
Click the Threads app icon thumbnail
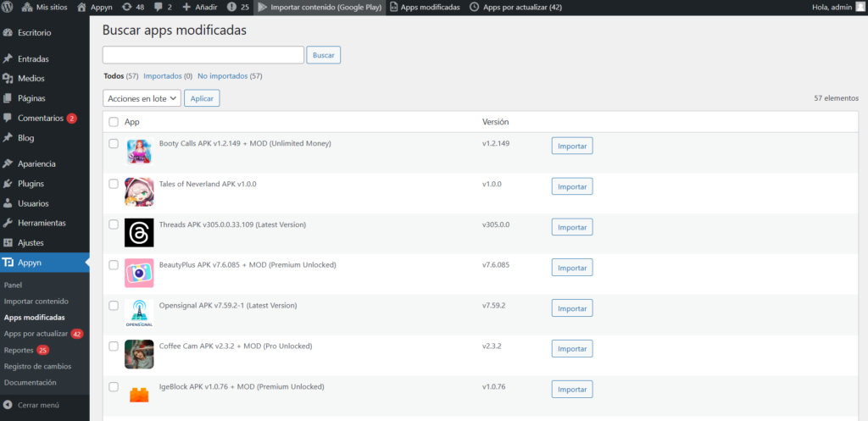[x=139, y=233]
